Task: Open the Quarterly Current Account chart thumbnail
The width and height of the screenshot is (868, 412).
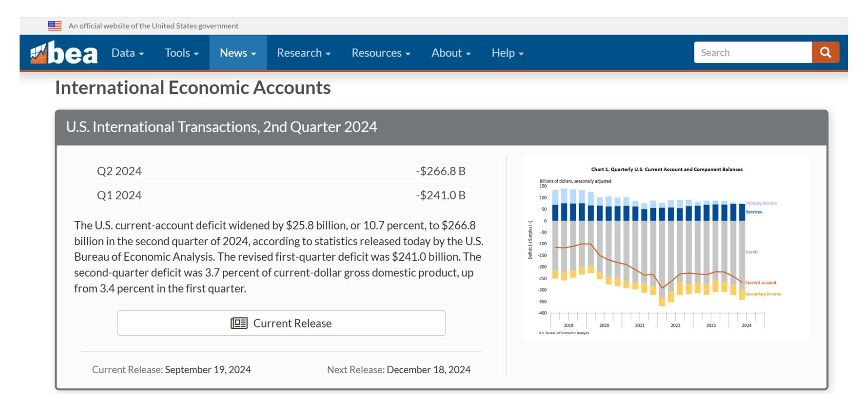Action: (x=666, y=248)
